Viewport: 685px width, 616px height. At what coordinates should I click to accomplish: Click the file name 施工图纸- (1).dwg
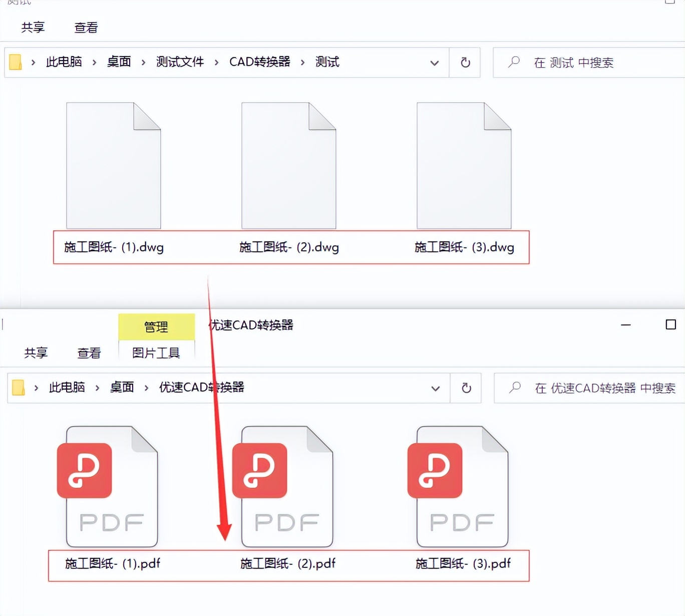(x=114, y=247)
